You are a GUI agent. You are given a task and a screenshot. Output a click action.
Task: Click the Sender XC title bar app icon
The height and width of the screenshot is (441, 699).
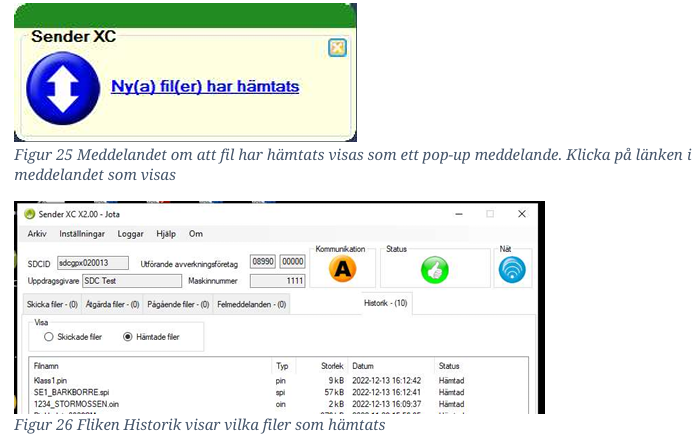pyautogui.click(x=30, y=214)
